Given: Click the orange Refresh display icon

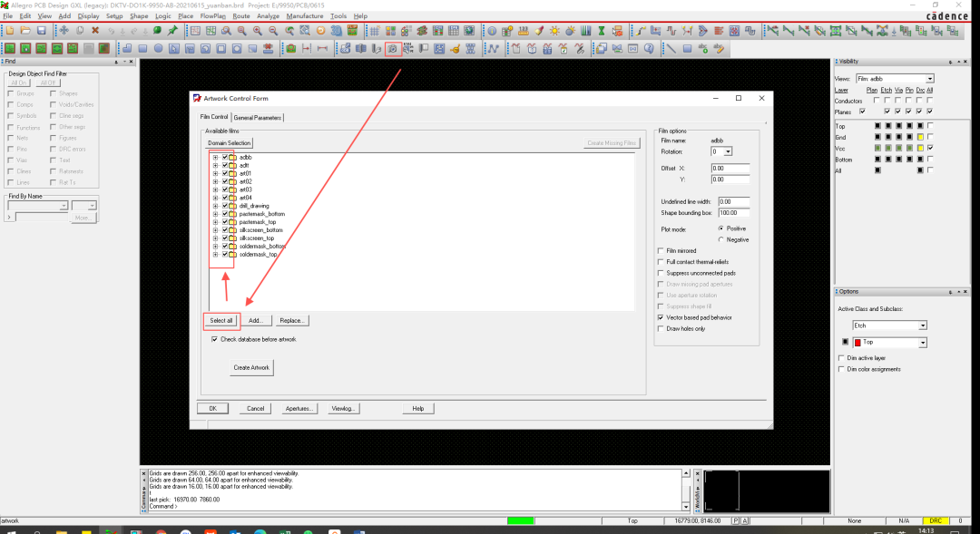Looking at the screenshot, I should (x=320, y=30).
